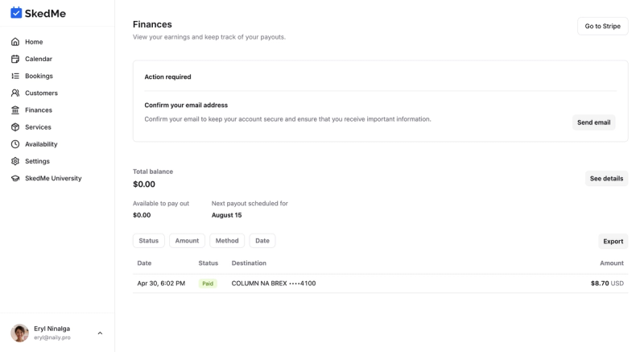This screenshot has width=644, height=352.
Task: Click the Services box icon
Action: (15, 127)
